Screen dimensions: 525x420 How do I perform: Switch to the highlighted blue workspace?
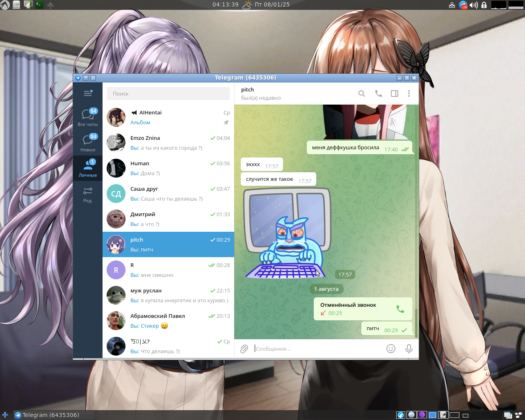point(432,415)
